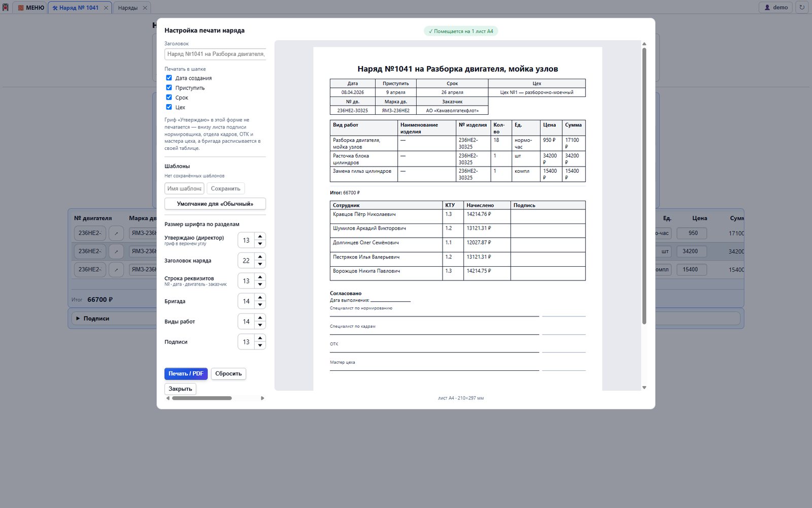
Task: Click right arrow of settings horizontal scrollbar
Action: pyautogui.click(x=262, y=398)
